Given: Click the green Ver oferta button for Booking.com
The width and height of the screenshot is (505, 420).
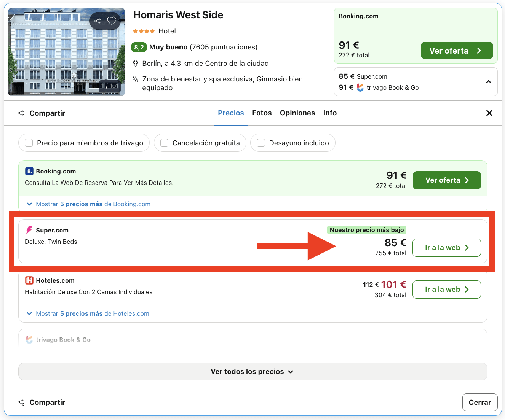Looking at the screenshot, I should click(x=446, y=180).
